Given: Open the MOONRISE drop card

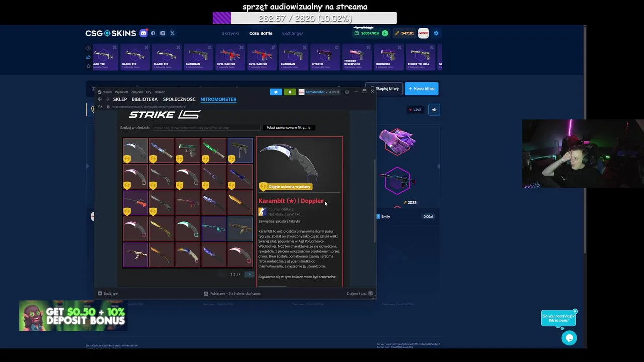Looking at the screenshot, I should coord(388,57).
